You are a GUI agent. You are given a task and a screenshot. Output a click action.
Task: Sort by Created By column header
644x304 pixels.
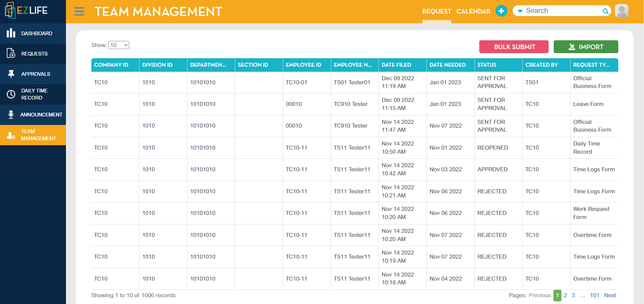[546, 65]
